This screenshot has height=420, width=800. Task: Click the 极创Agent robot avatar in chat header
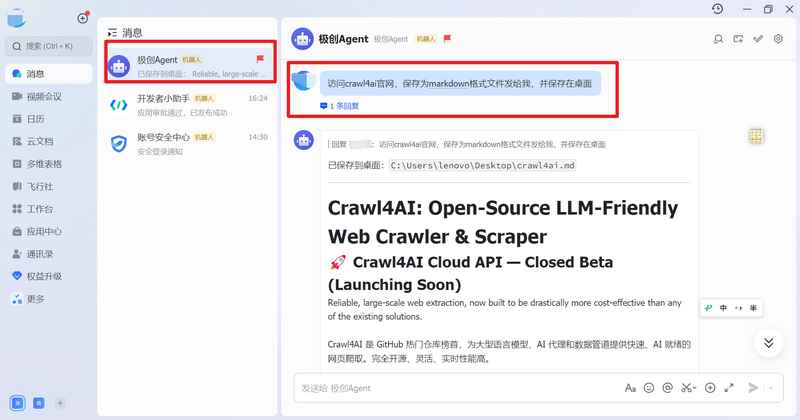tap(302, 39)
